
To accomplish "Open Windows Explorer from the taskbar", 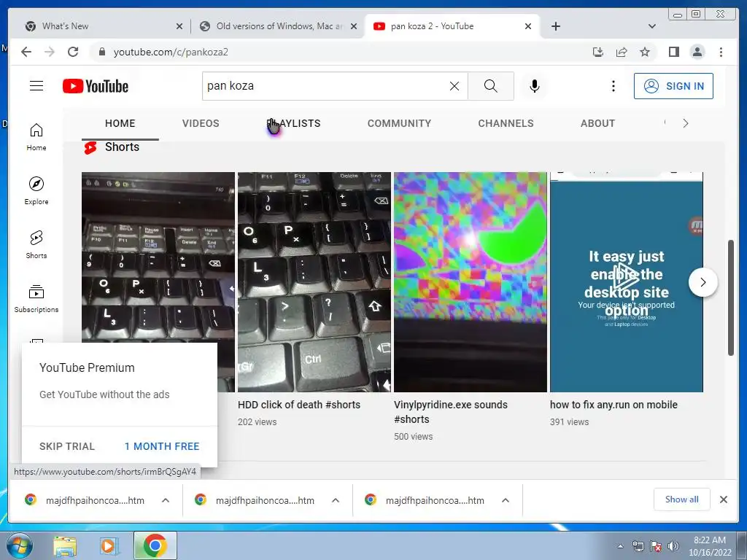I will 65,546.
